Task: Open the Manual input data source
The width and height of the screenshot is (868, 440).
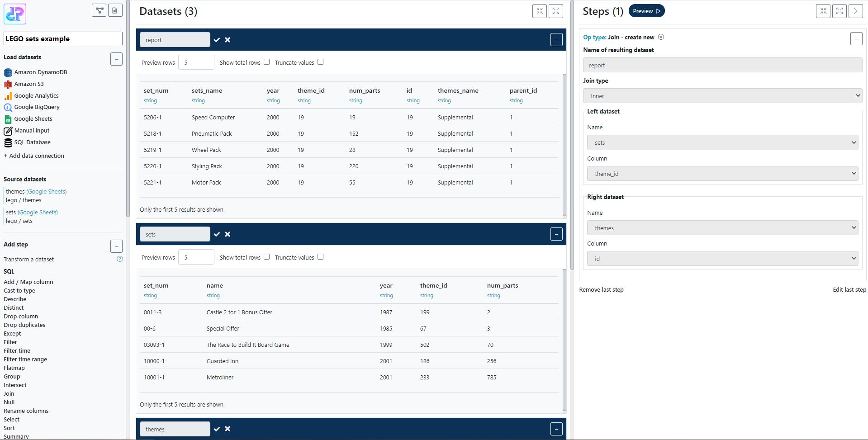Action: pos(31,130)
